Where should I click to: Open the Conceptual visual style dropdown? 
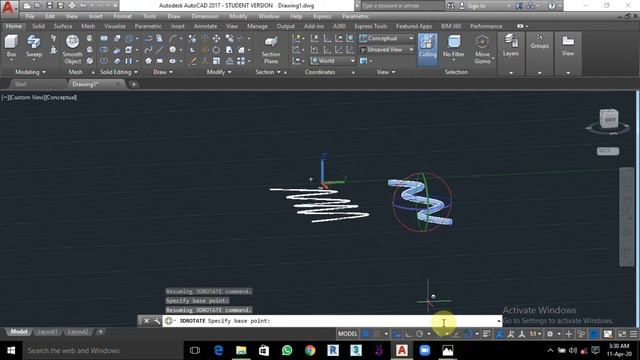tap(386, 38)
